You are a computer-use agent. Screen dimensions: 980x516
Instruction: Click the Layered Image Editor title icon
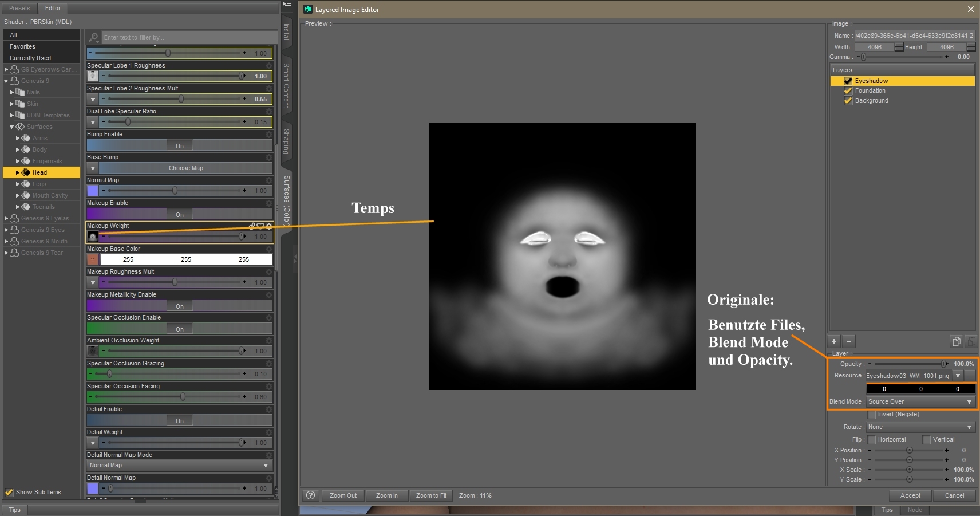point(308,9)
